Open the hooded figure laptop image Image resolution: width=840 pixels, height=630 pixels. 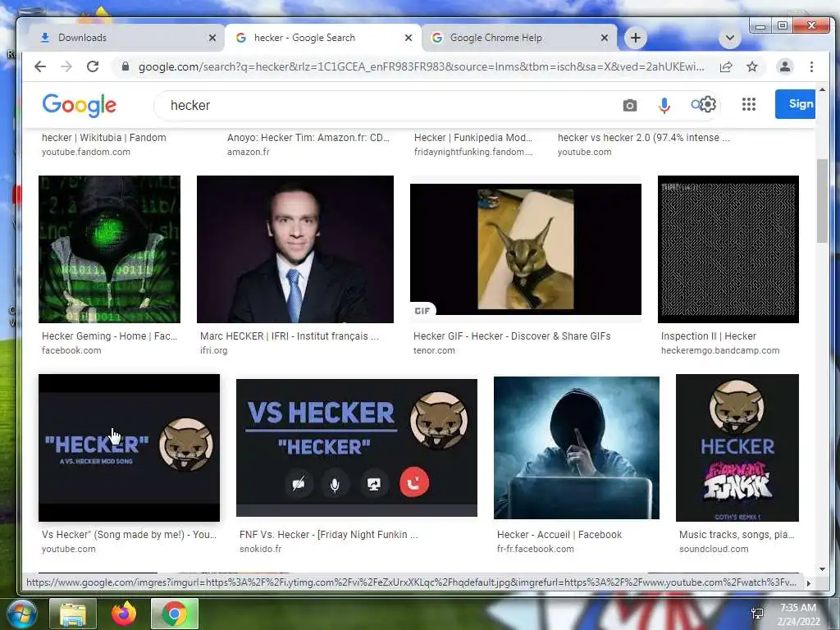click(577, 448)
